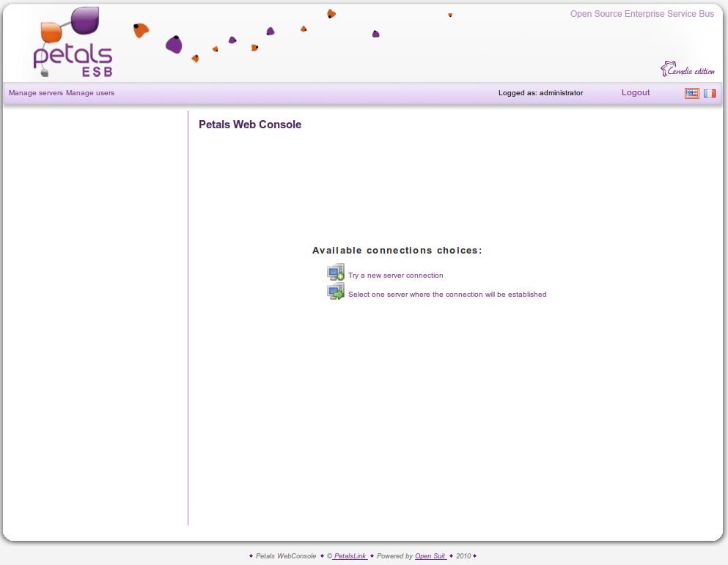
Task: Click the 'Petals WebConsole' footer text
Action: coord(286,556)
